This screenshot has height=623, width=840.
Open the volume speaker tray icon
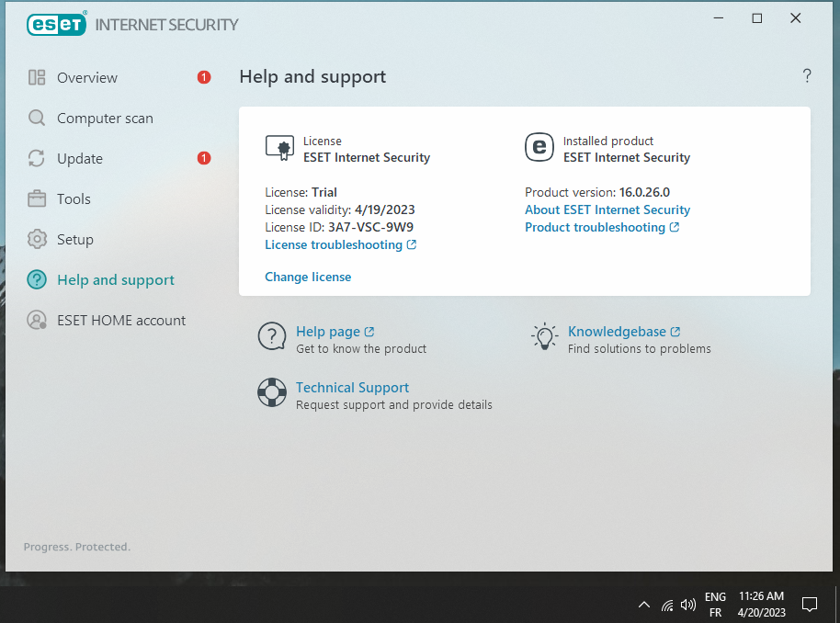tap(687, 605)
